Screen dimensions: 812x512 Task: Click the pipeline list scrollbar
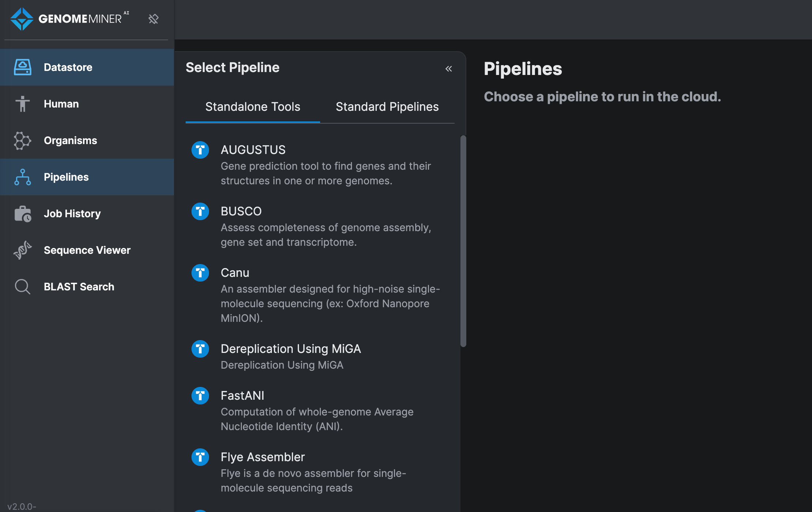tap(463, 241)
